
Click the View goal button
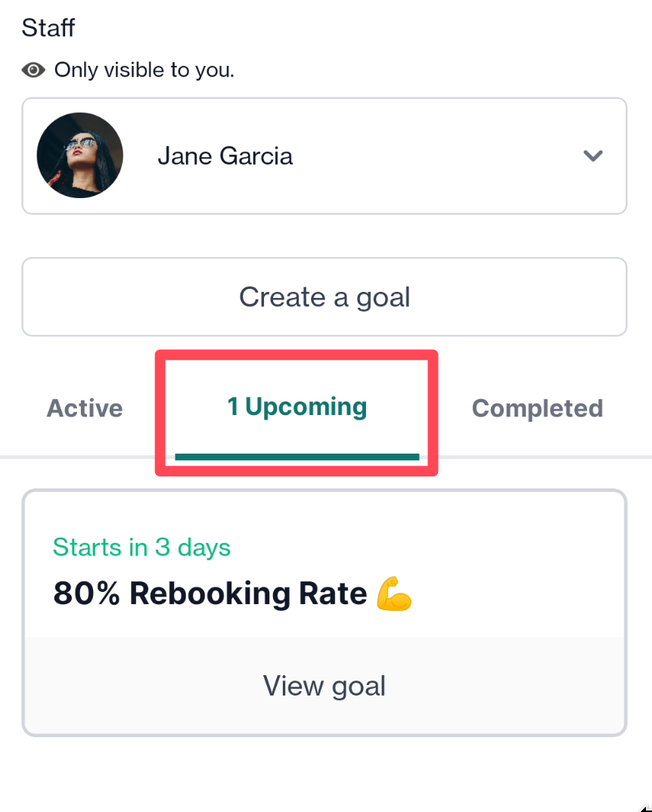point(324,686)
